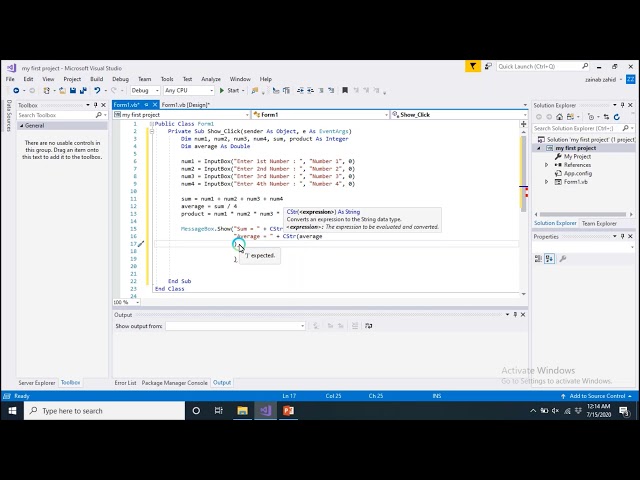Pin the Toolbox panel with pushpin icon
The height and width of the screenshot is (480, 640).
96,105
